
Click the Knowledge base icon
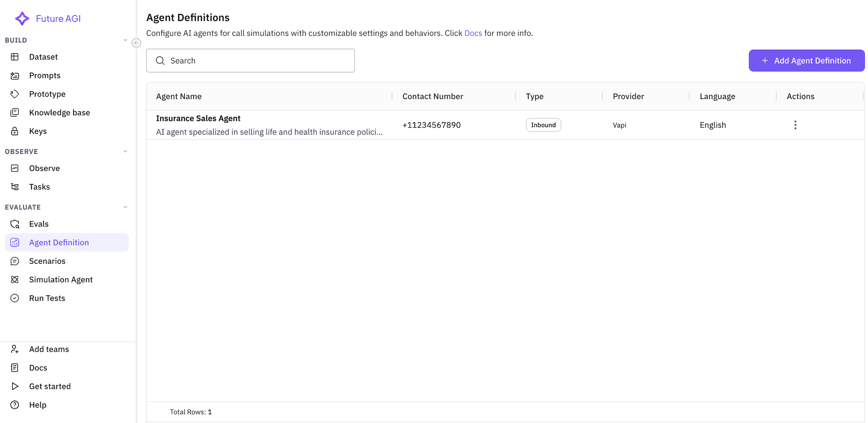[15, 112]
